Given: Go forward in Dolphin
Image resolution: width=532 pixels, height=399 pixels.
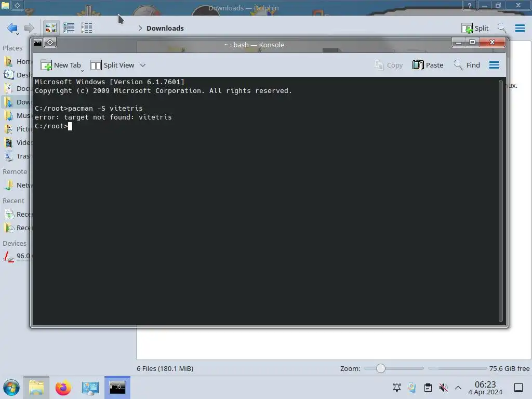Looking at the screenshot, I should [x=29, y=28].
